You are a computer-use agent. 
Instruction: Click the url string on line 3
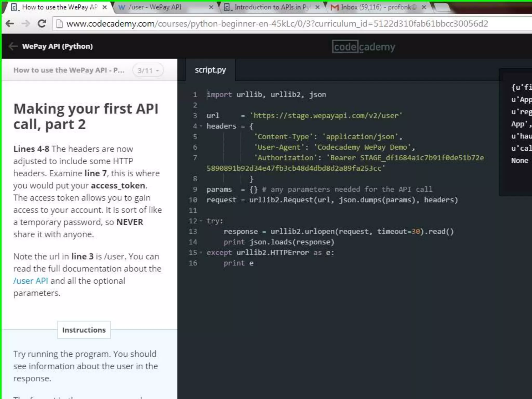pyautogui.click(x=326, y=116)
